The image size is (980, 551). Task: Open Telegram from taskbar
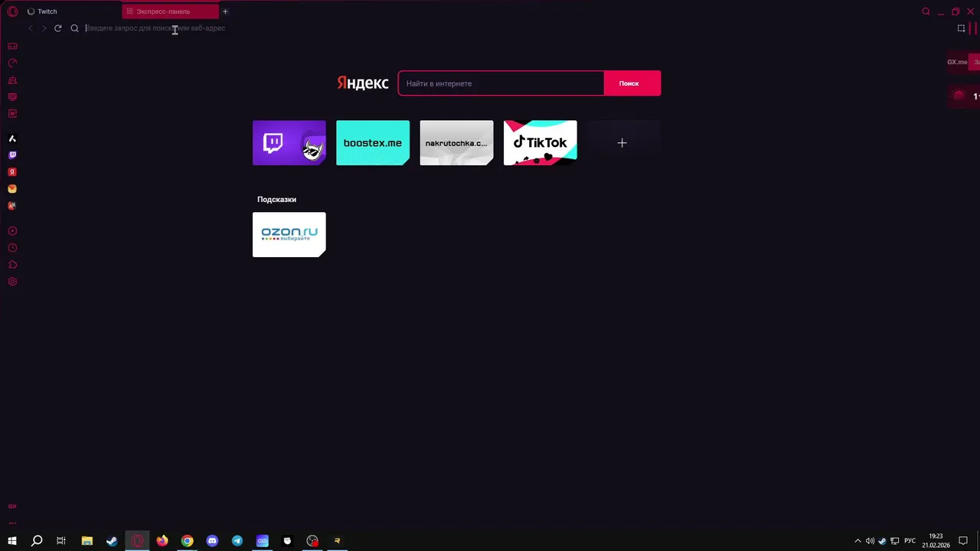tap(237, 541)
